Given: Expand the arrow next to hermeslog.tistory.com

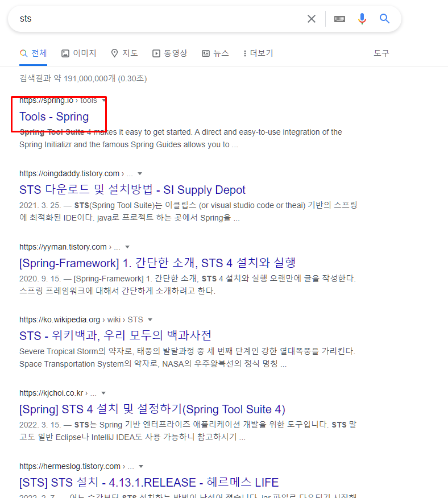Looking at the screenshot, I should pyautogui.click(x=141, y=467).
